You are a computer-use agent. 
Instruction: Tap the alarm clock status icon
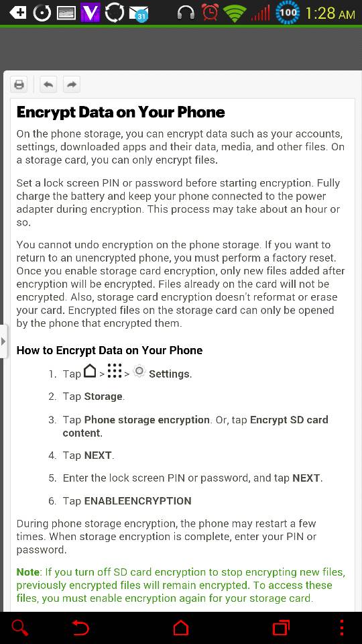[x=210, y=13]
